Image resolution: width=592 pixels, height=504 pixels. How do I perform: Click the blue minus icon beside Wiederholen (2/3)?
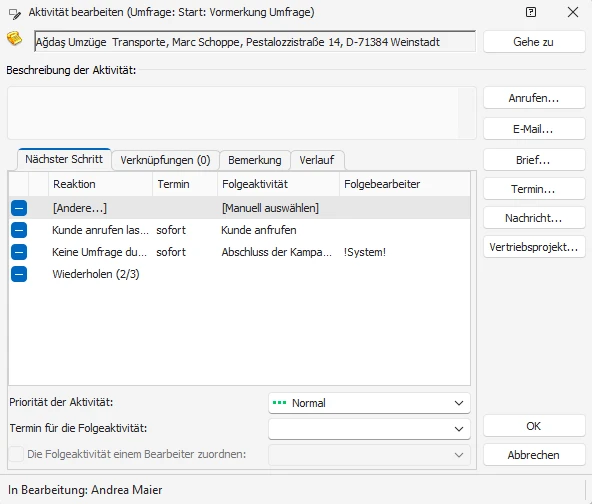(19, 274)
